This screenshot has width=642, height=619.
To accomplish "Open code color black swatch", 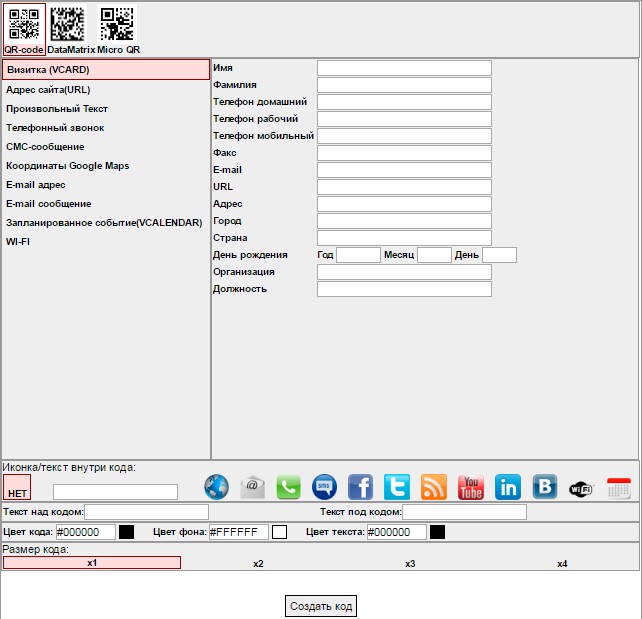I will coord(127,532).
